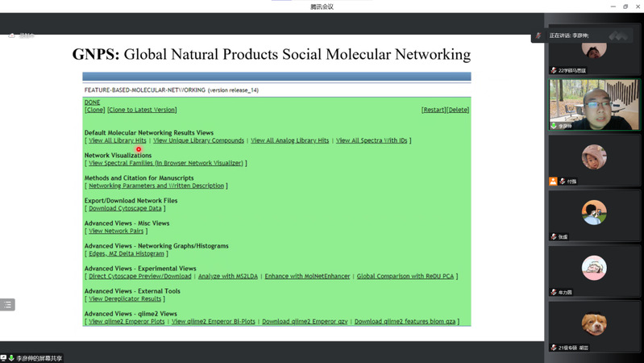Click the list panel icon on left edge
Viewport: 644px width, 363px height.
click(7, 305)
